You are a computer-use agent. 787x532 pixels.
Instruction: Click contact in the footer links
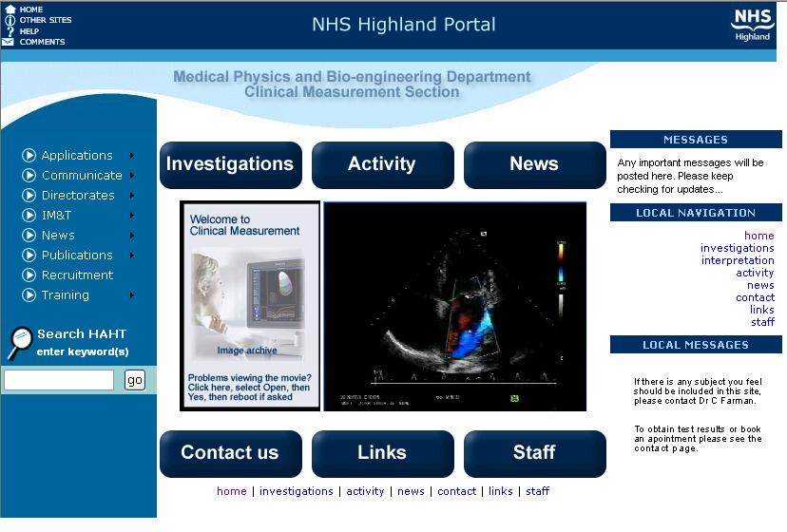coord(456,491)
